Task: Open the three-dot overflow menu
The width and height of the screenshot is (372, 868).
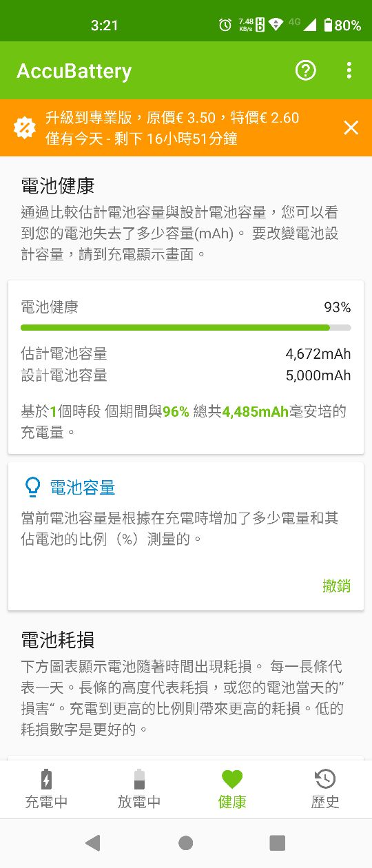Action: click(349, 70)
